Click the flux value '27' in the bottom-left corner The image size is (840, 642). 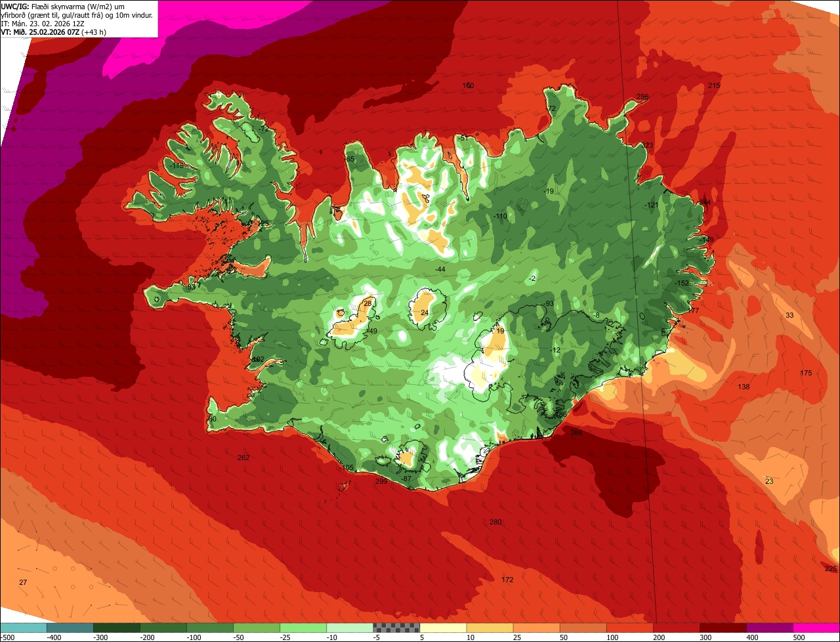point(23,582)
